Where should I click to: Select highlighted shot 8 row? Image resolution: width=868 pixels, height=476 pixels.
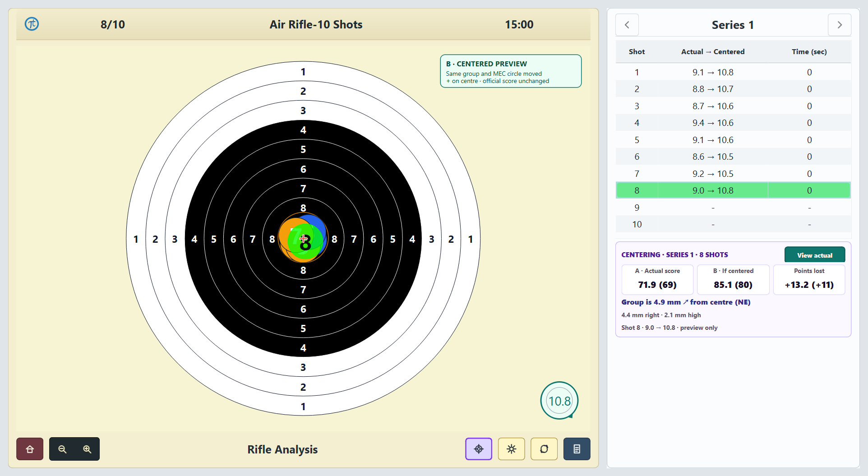point(733,190)
